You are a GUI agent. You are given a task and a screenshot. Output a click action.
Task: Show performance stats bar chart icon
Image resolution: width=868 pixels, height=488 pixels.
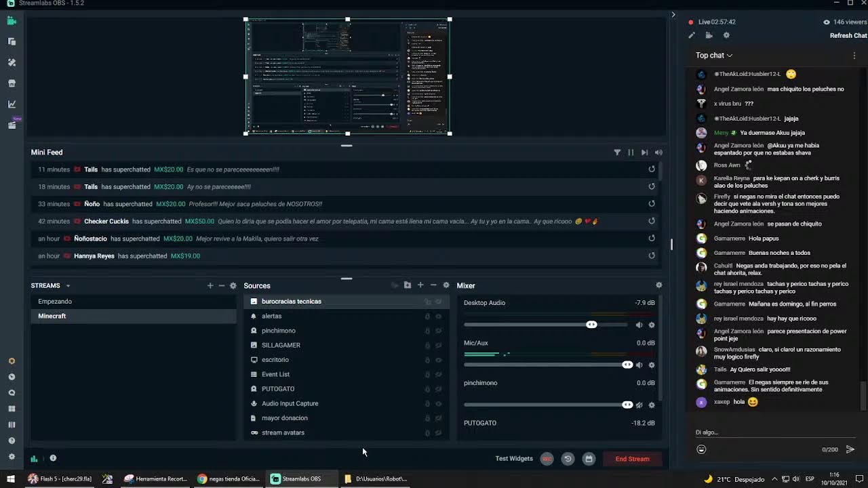point(34,458)
